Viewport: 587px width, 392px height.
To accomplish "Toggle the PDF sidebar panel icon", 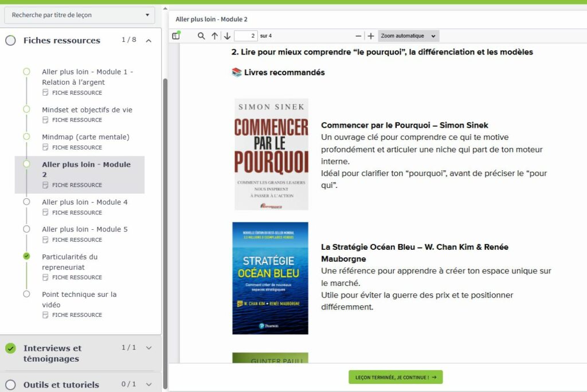I will (x=176, y=36).
